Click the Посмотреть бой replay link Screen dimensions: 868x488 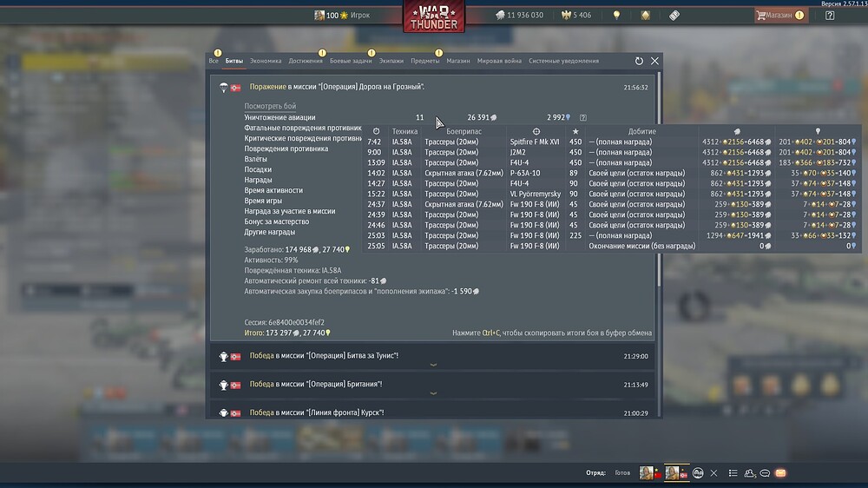point(270,106)
